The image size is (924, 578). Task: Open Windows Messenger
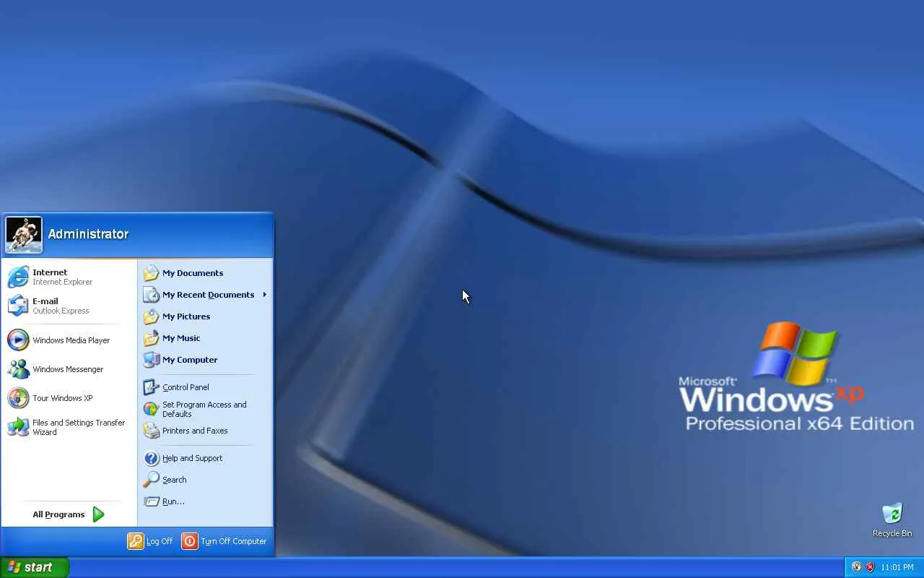69,369
